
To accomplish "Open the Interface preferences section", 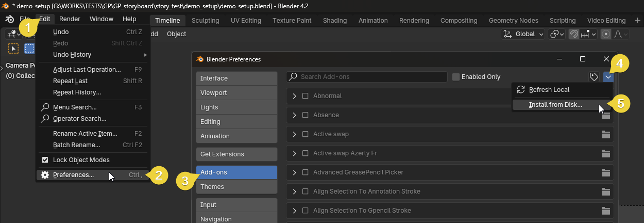I will [x=236, y=78].
